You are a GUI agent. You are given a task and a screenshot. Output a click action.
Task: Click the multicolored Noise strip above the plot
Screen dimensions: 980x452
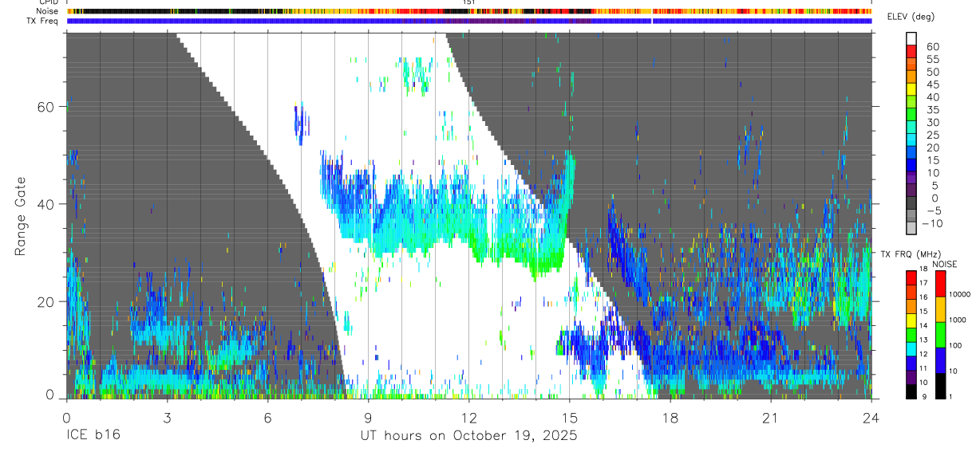click(469, 11)
